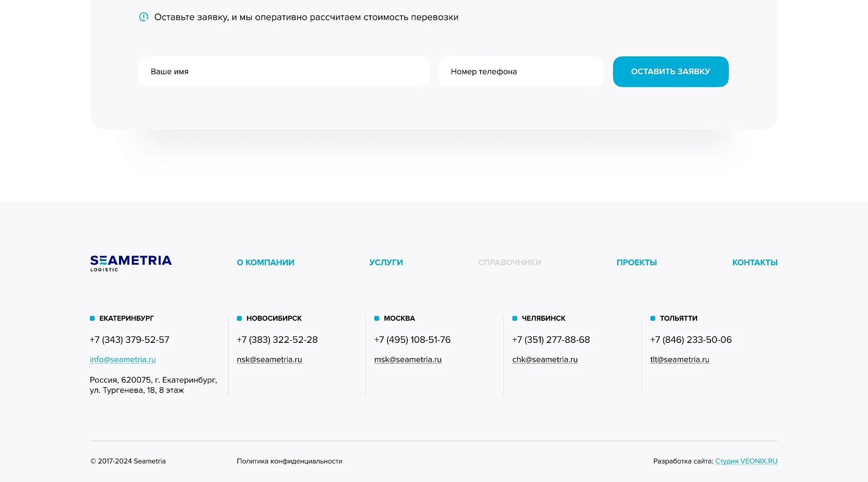Viewport: 868px width, 482px height.
Task: Click the Тольятти blue square marker
Action: pos(653,318)
